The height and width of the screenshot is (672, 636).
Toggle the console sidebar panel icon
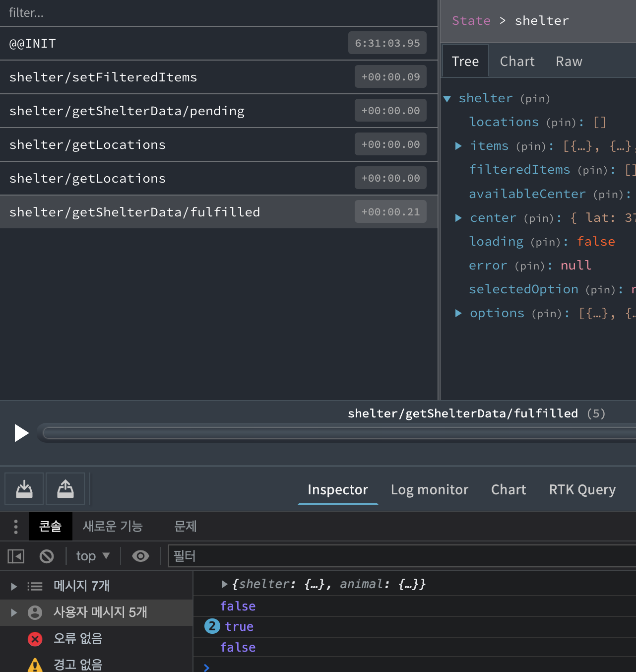click(x=16, y=556)
